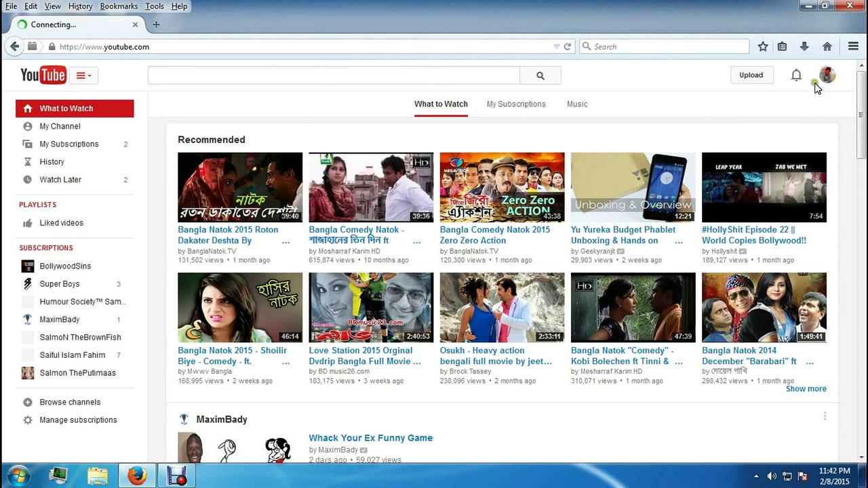Image resolution: width=868 pixels, height=488 pixels.
Task: Open the user account avatar
Action: click(x=827, y=75)
